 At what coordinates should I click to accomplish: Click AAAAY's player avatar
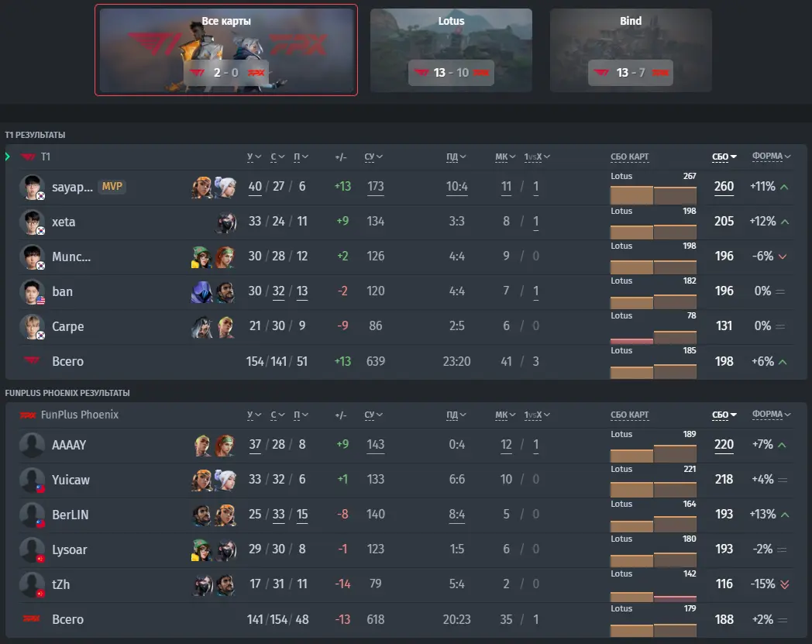(32, 445)
